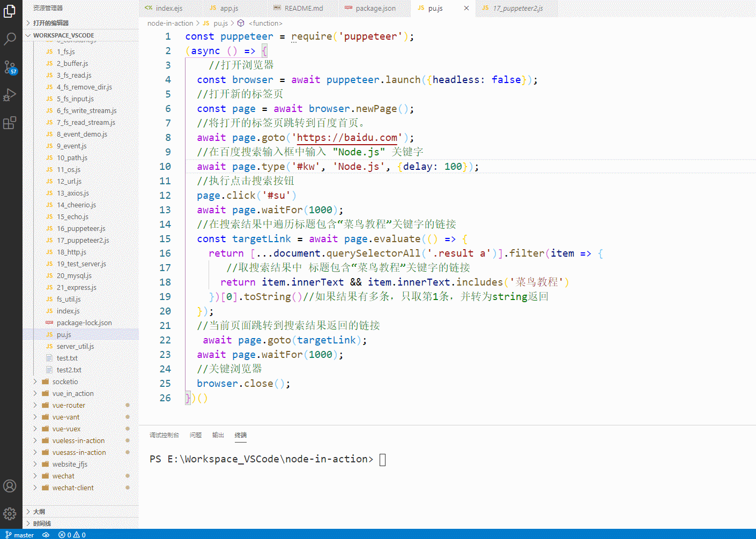Click <function> in the breadcrumb
Screen dimensions: 756x539
point(265,23)
